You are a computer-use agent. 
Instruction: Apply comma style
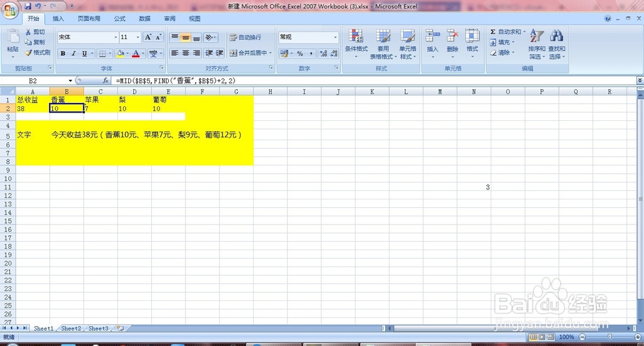pos(311,53)
